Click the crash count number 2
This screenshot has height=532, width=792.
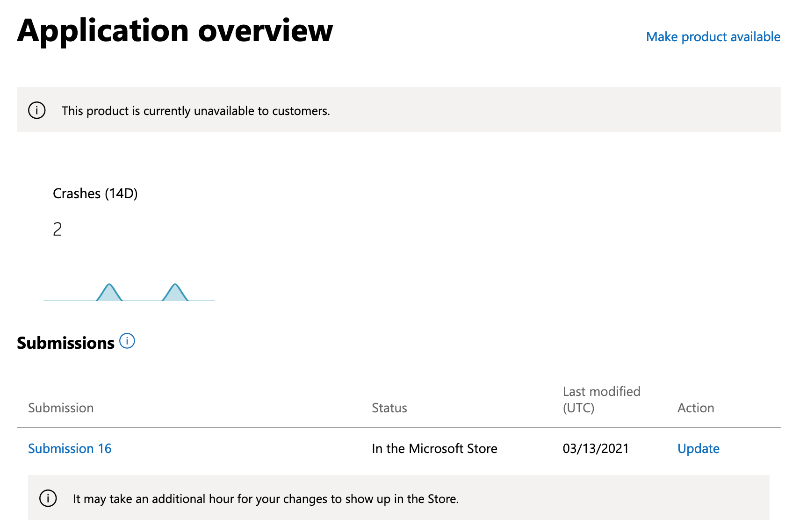[58, 230]
